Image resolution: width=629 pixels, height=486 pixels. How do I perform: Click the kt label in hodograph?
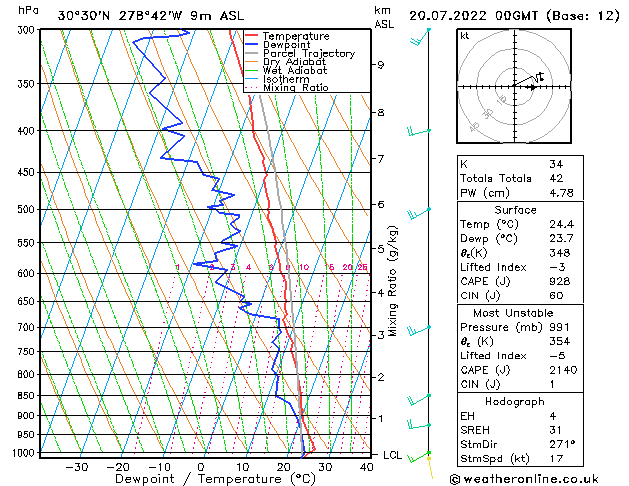click(x=464, y=36)
